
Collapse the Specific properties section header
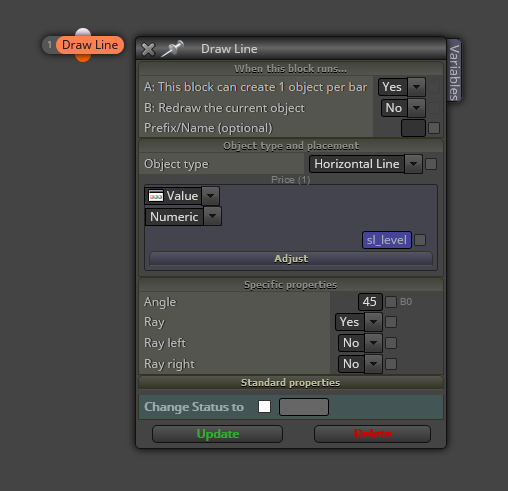(x=291, y=285)
